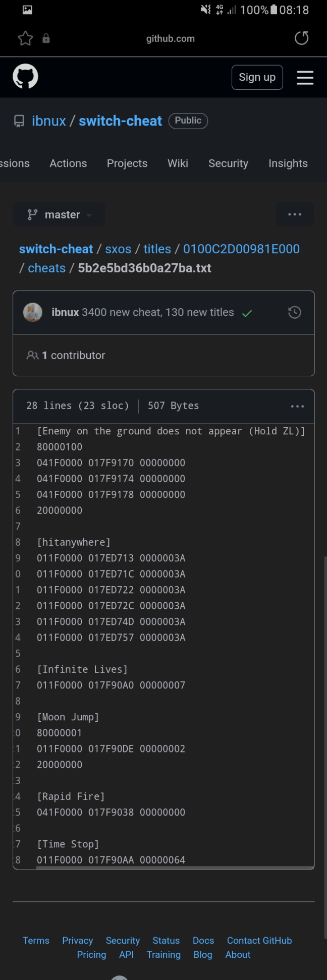Click the '28 lines (23 sloc)' file info
Viewport: 327px width, 980px height.
click(78, 406)
